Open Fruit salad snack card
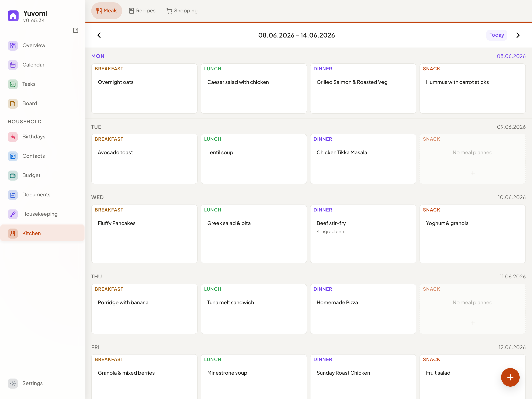The image size is (532, 399). (x=473, y=377)
